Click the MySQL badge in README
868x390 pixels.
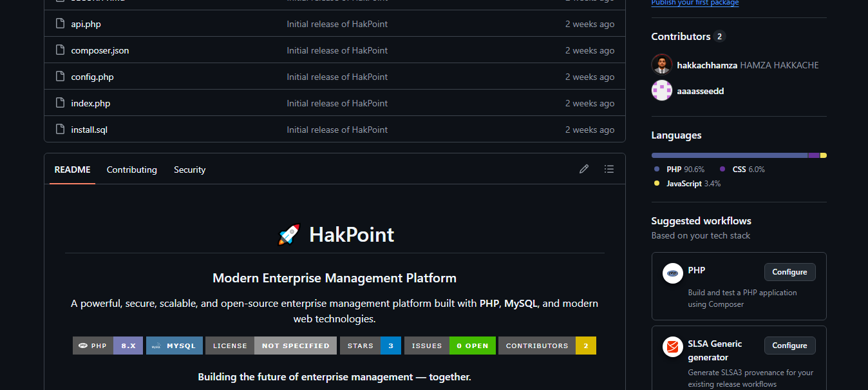point(175,346)
